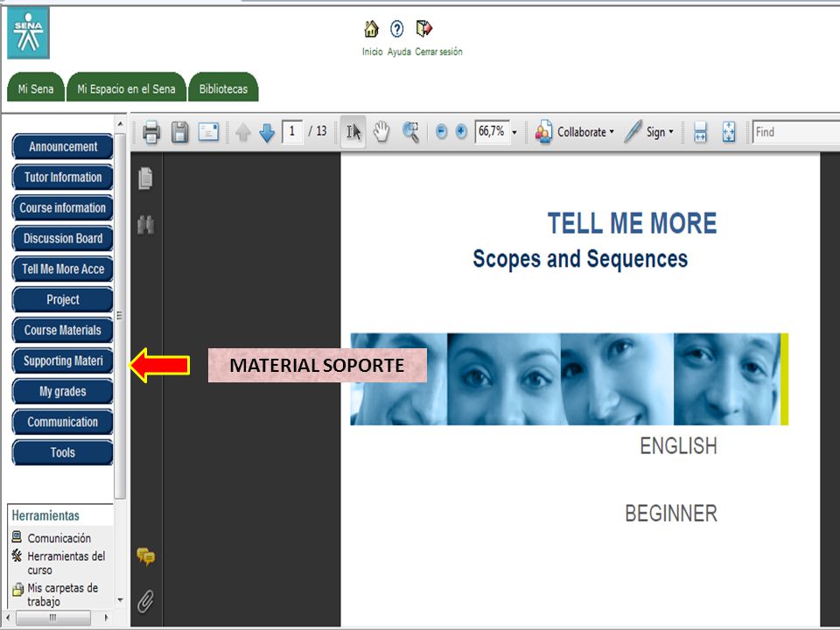Expand the Sign menu
The height and width of the screenshot is (630, 840).
(660, 132)
